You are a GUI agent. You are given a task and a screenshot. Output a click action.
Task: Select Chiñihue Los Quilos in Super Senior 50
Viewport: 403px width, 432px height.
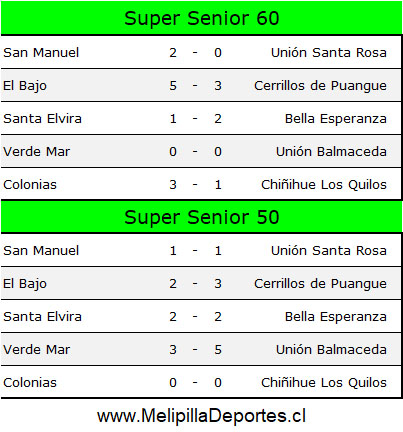click(324, 383)
